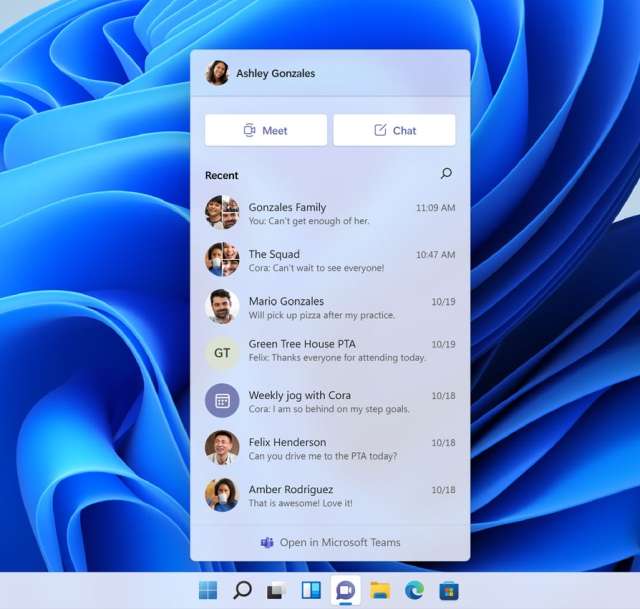Open Widgets from the taskbar
Screen dimensions: 640x609
pos(311,590)
